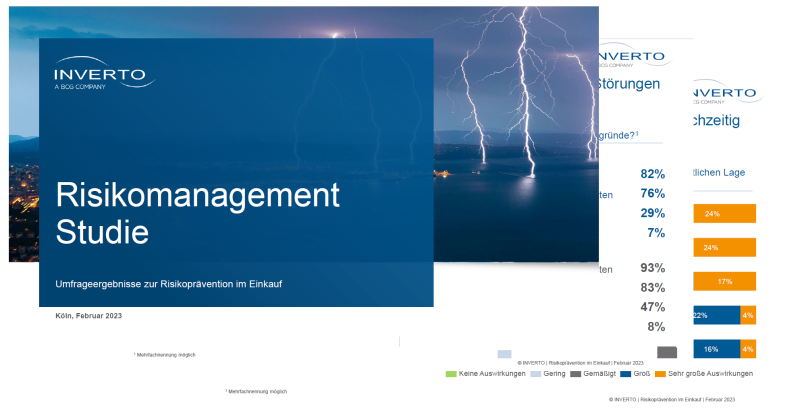Click orange 4% segment beside the 16% bar
The width and height of the screenshot is (800, 415).
(748, 349)
